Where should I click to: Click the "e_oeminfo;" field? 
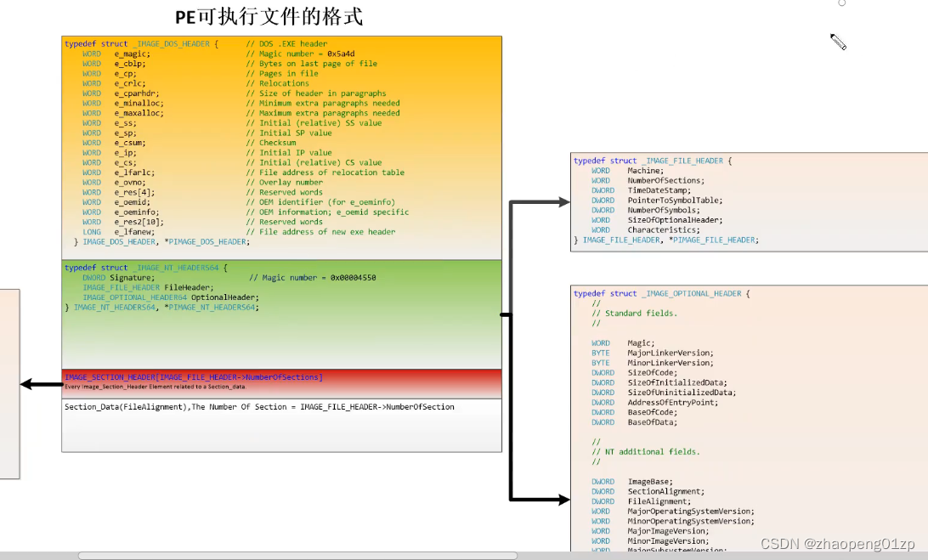click(137, 212)
